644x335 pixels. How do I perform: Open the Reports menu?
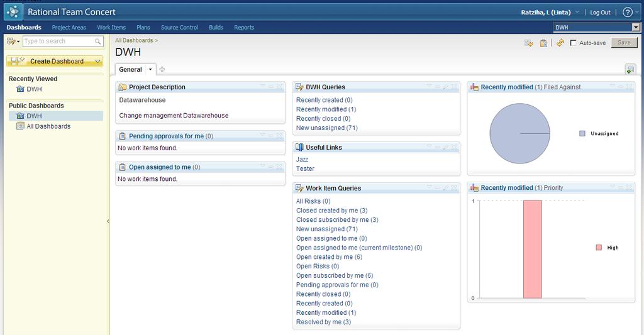244,28
